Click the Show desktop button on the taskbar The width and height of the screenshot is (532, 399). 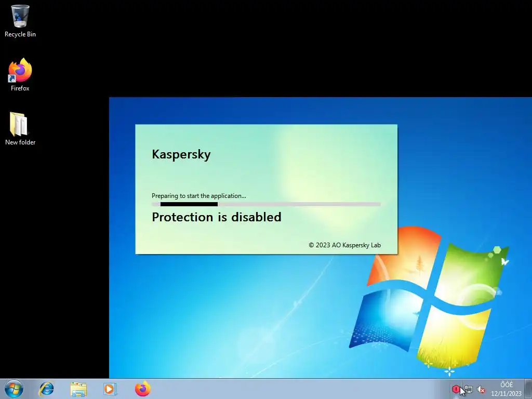(528, 389)
